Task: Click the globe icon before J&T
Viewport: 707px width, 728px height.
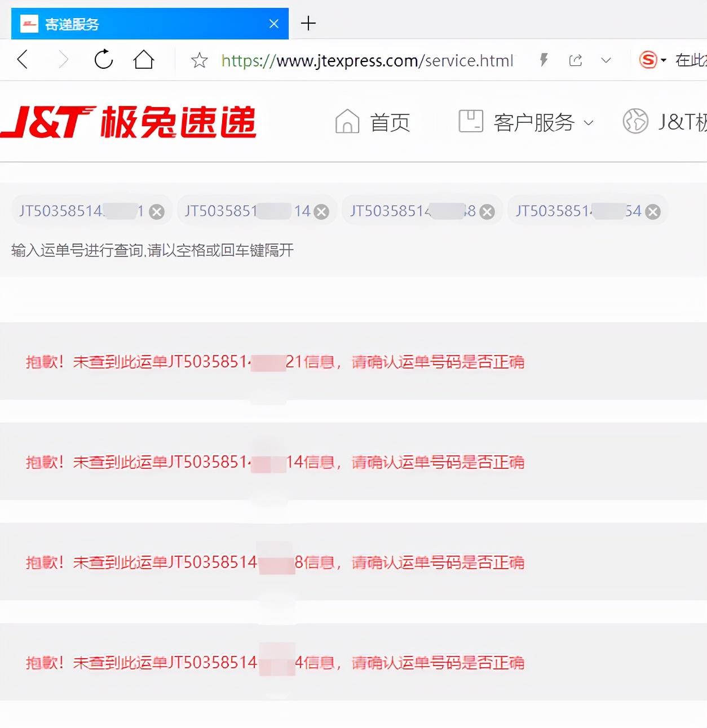Action: pos(635,121)
